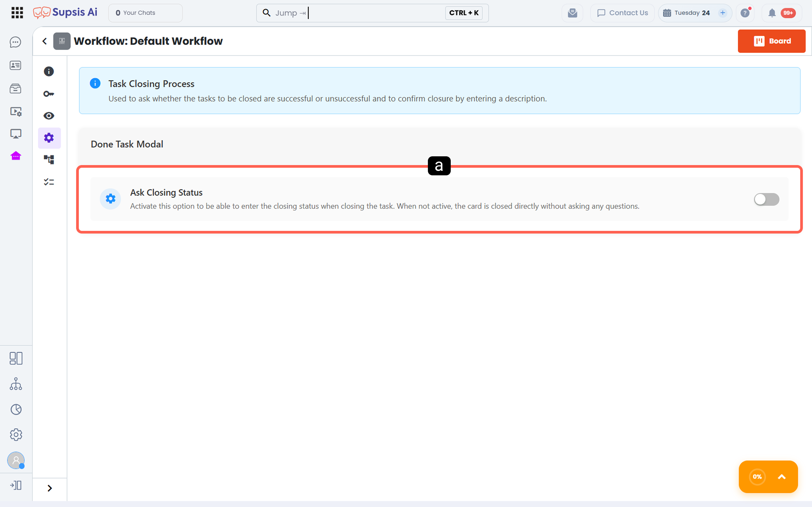Image resolution: width=812 pixels, height=507 pixels.
Task: Click the Board button
Action: point(771,41)
